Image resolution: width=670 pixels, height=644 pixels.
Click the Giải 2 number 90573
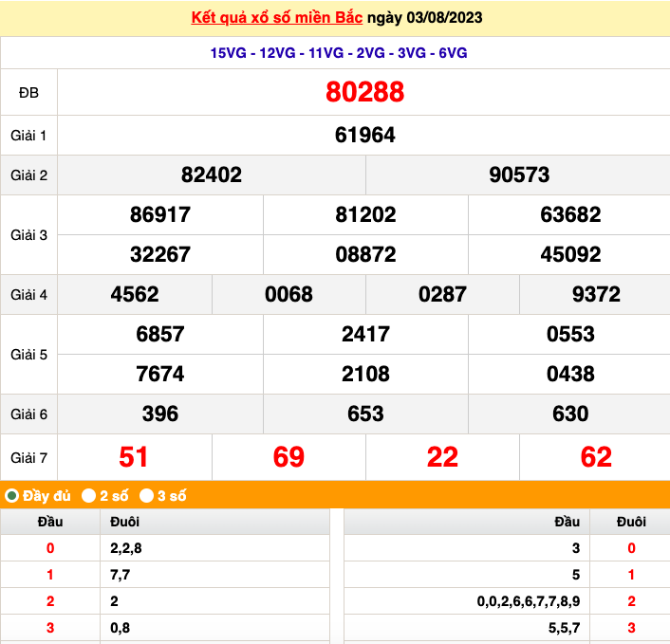coord(519,175)
